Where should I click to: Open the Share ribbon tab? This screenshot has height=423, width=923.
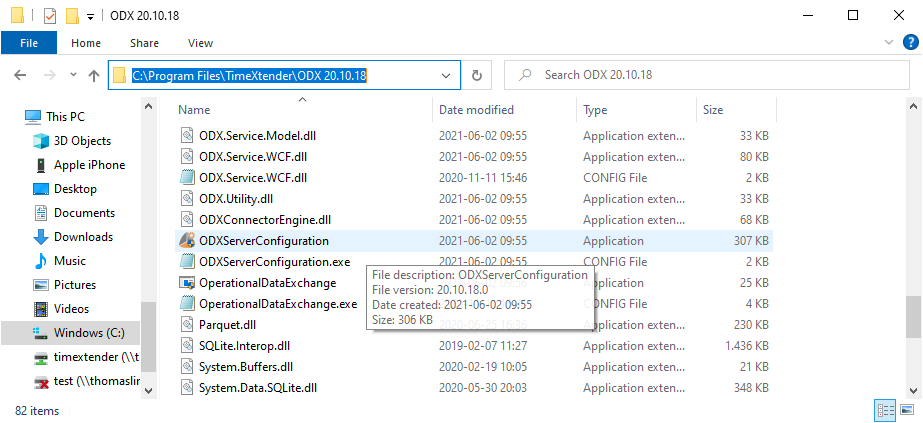[144, 43]
